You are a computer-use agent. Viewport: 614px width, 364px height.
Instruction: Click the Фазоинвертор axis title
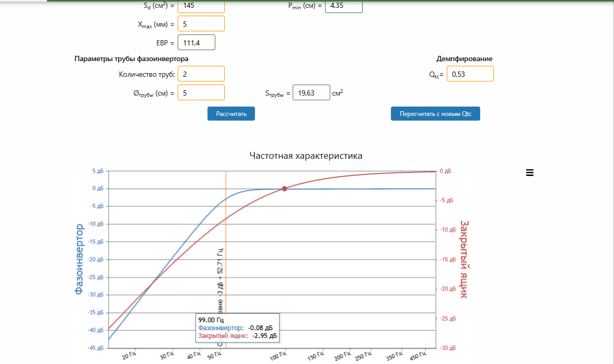[79, 259]
